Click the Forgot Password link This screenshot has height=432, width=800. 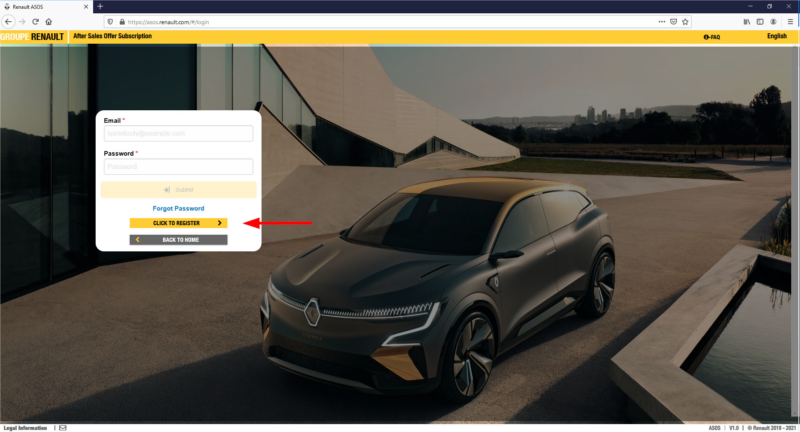178,208
